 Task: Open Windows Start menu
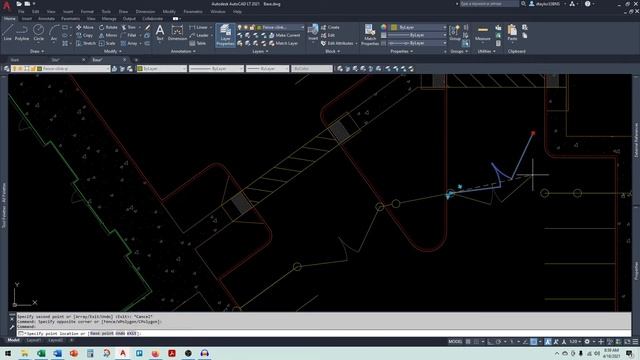(x=8, y=353)
